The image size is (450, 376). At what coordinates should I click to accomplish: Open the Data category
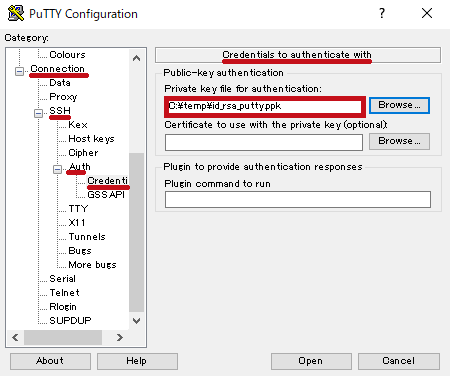point(60,82)
